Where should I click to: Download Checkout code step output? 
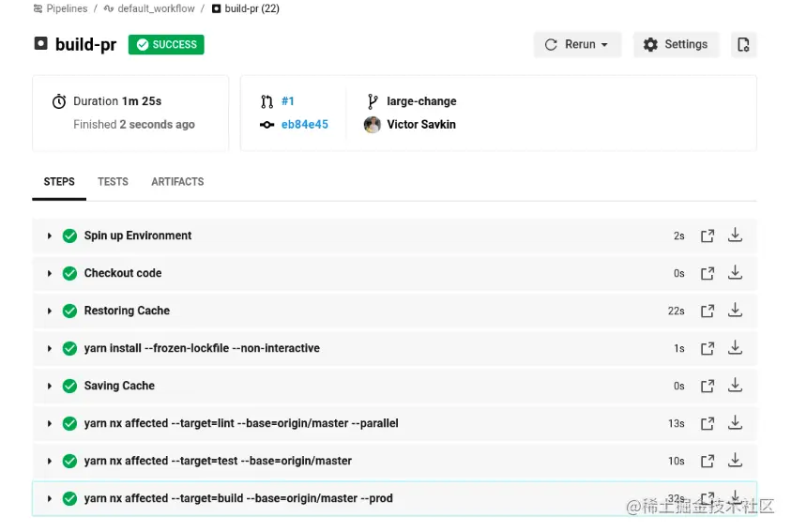(735, 272)
